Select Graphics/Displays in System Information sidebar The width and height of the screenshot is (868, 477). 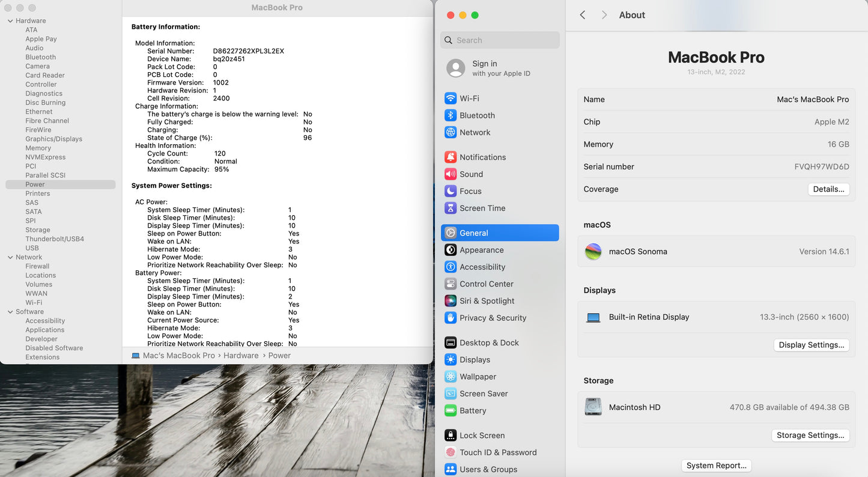click(x=53, y=139)
